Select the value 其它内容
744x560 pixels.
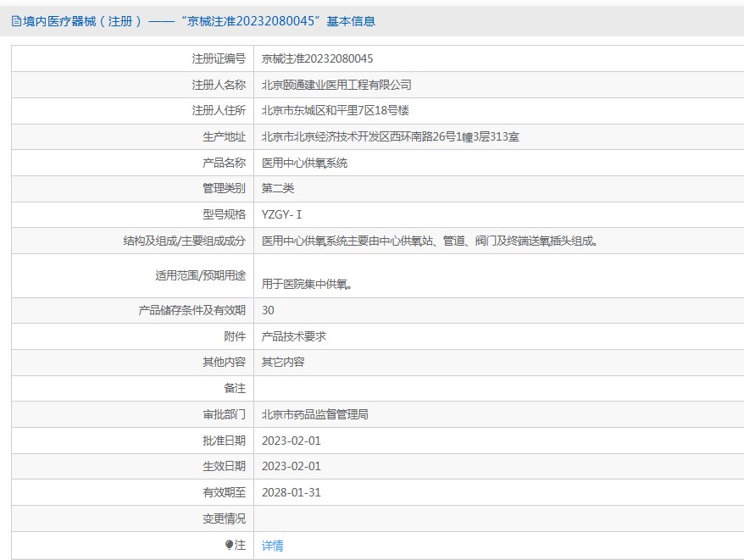tap(283, 362)
